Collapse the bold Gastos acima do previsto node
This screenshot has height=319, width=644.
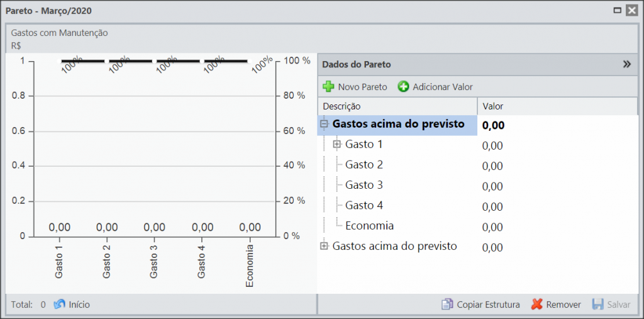(x=325, y=124)
